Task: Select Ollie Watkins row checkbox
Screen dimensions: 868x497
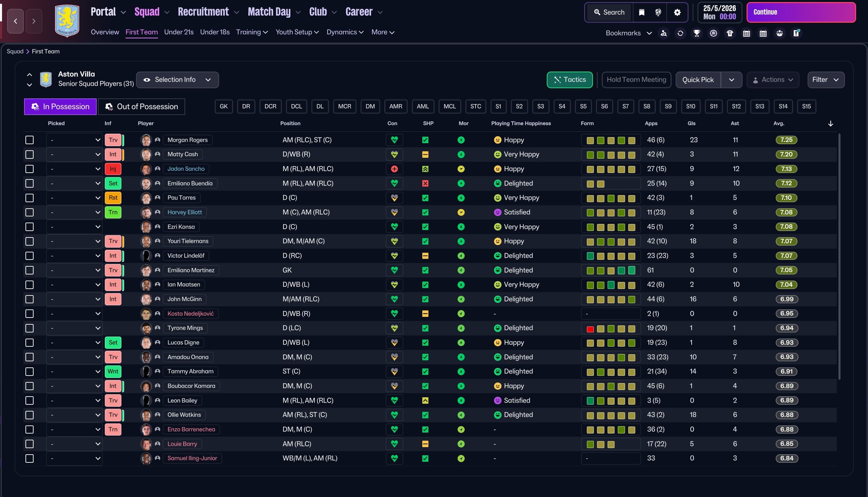Action: [30, 415]
